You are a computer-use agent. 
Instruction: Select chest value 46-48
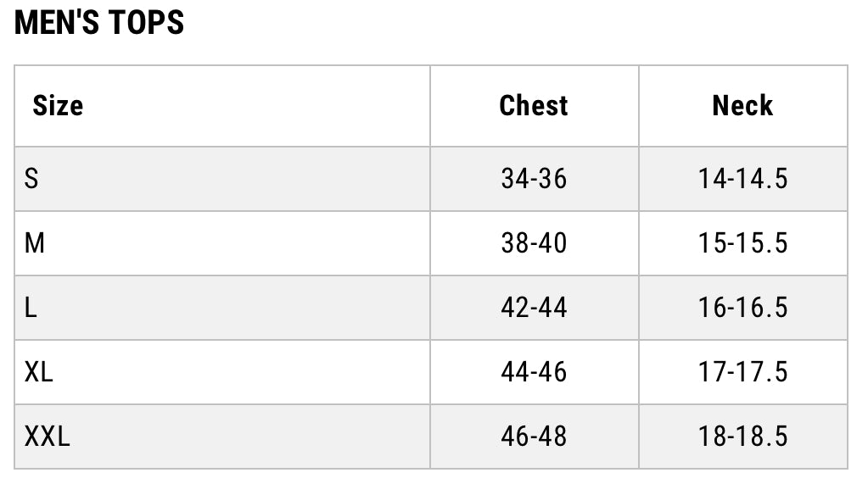534,437
